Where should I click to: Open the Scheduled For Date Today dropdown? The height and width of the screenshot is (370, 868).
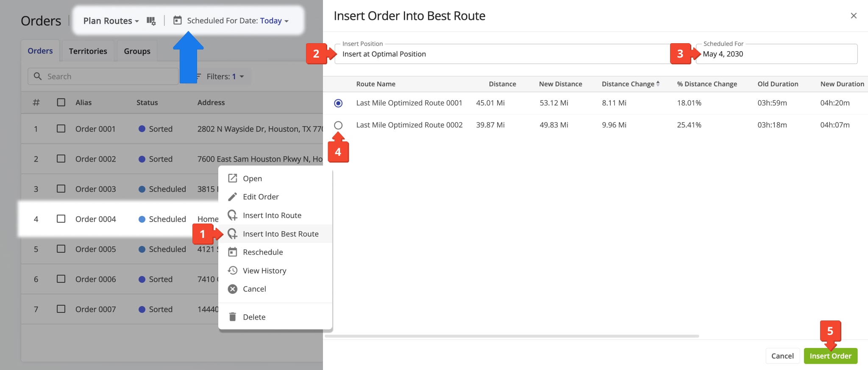click(274, 21)
